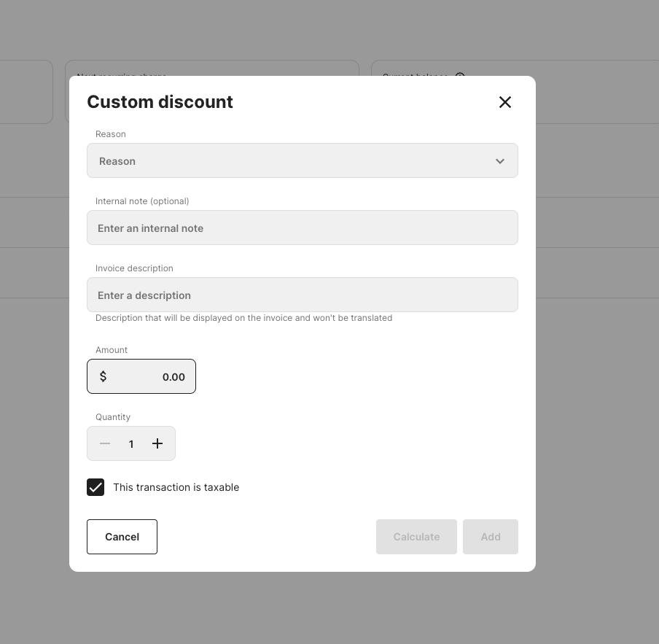Decrease quantity with minus button

(x=105, y=443)
